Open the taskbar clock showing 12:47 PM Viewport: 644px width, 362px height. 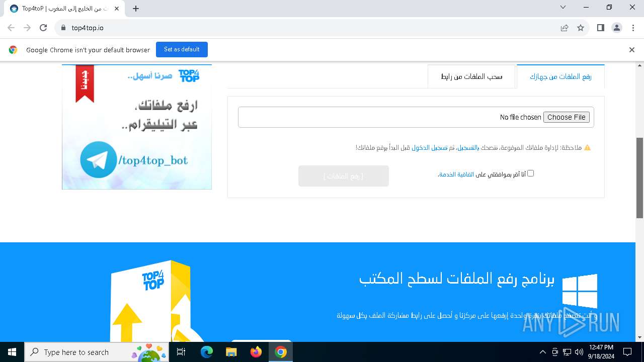601,352
